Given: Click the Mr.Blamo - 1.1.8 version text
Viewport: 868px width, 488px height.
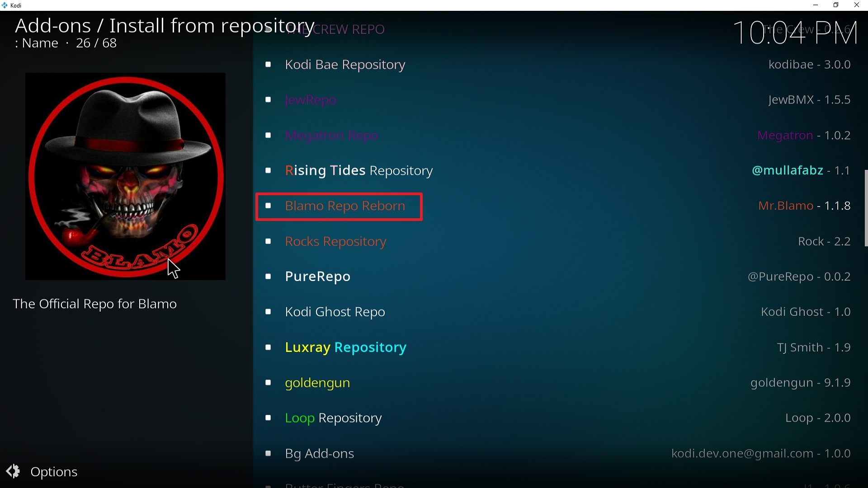Looking at the screenshot, I should tap(804, 206).
